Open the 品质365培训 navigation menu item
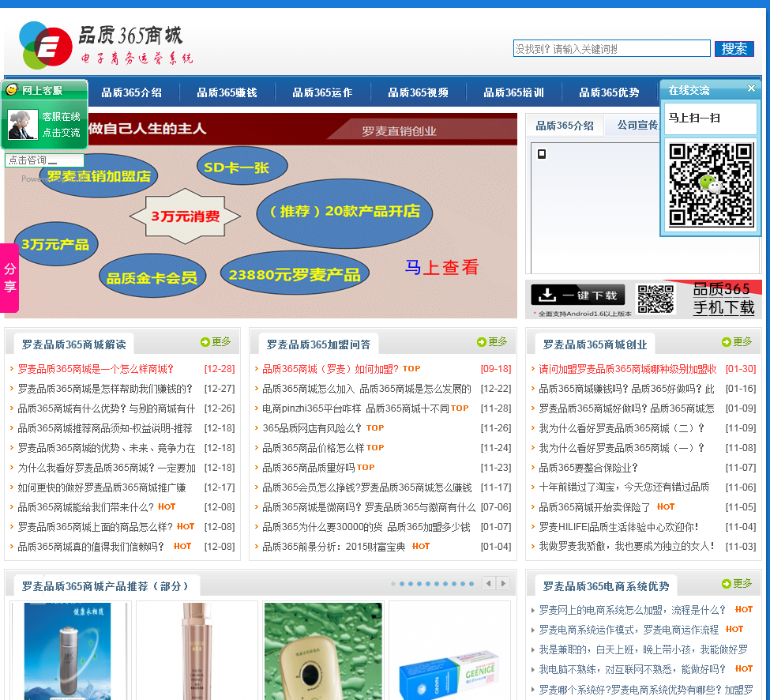The width and height of the screenshot is (770, 700). [513, 92]
